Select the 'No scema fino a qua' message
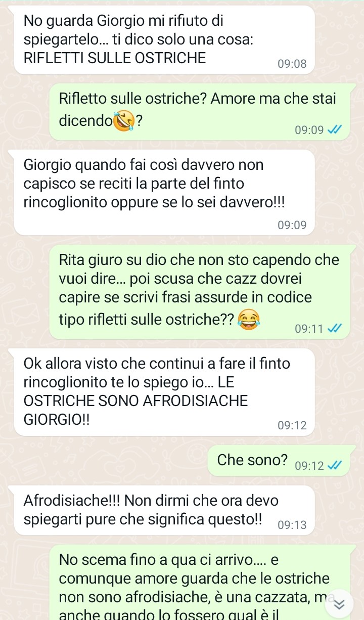 [x=199, y=582]
